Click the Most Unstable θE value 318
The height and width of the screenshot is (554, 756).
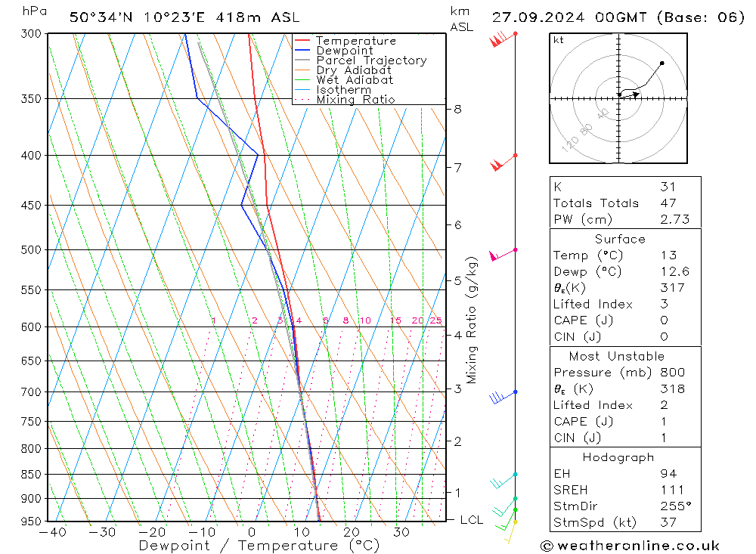(x=673, y=389)
